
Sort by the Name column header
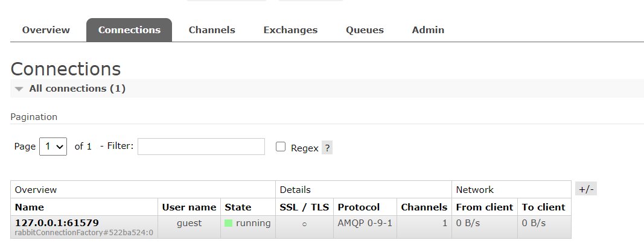30,207
